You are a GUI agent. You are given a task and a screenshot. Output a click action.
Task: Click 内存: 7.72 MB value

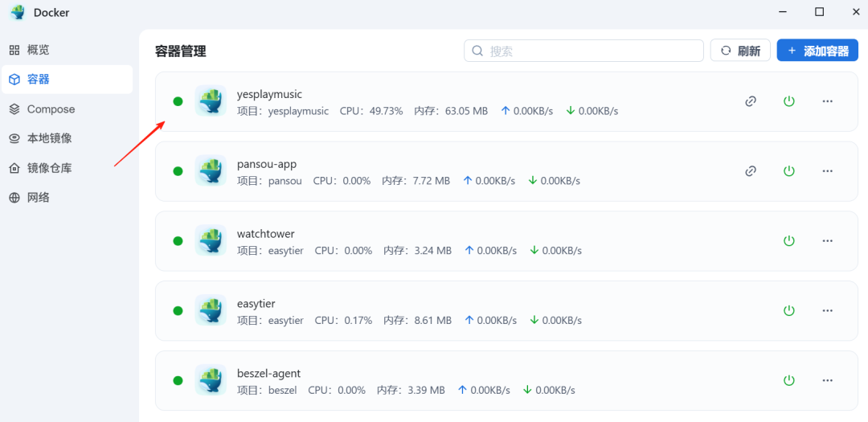pyautogui.click(x=416, y=181)
